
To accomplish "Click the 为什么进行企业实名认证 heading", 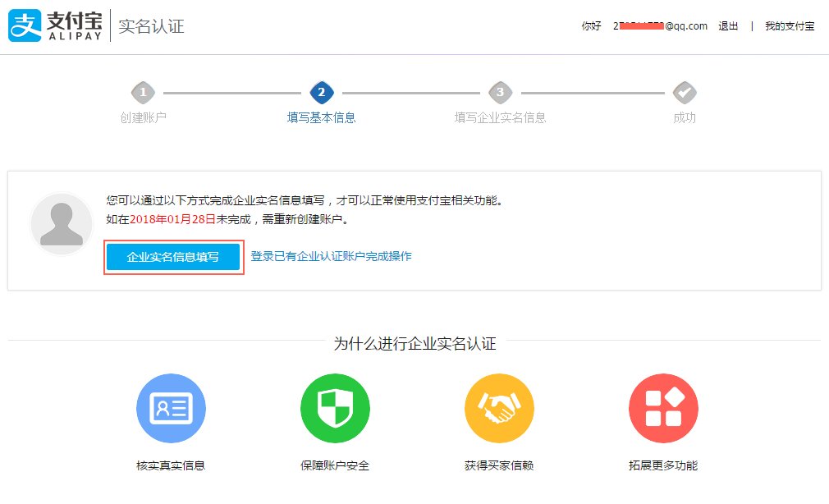I will 414,344.
